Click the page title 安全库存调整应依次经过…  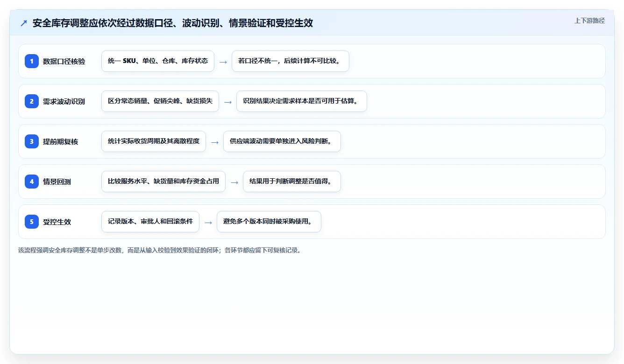pyautogui.click(x=173, y=23)
